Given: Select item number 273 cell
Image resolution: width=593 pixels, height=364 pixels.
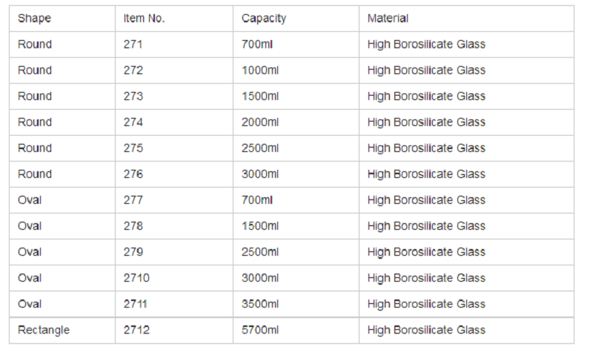Looking at the screenshot, I should (x=133, y=96).
